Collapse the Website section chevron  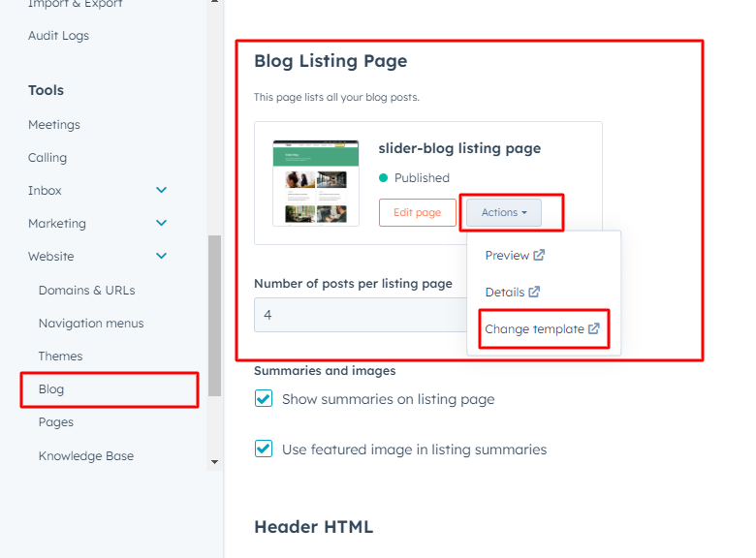click(x=162, y=257)
